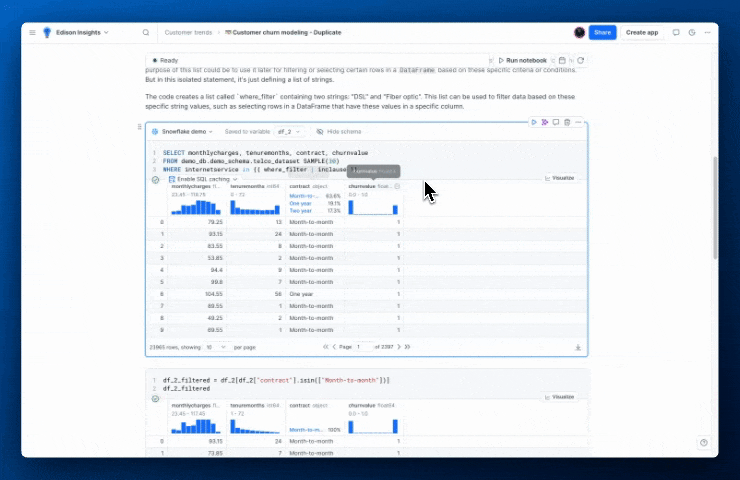
Task: Grab the SQL cell drag handle
Action: (139, 126)
